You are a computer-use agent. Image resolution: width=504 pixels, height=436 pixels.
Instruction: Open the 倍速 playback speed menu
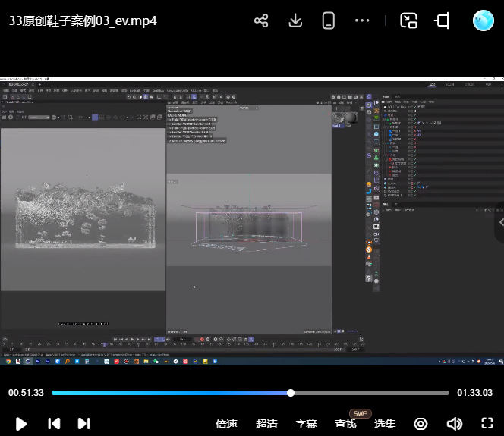(226, 424)
